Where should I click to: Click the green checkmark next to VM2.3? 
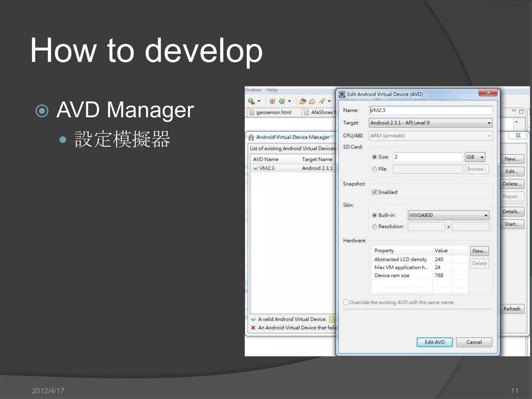256,168
